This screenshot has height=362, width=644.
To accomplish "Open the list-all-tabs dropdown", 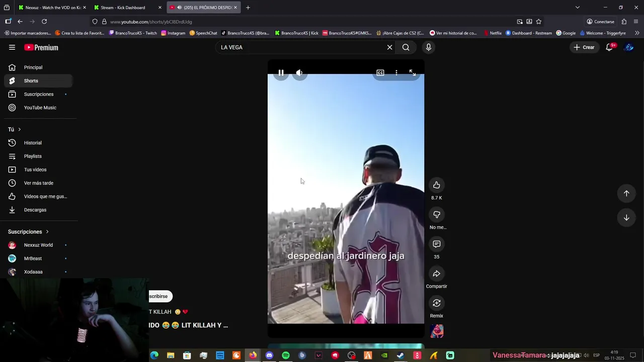I will click(578, 8).
